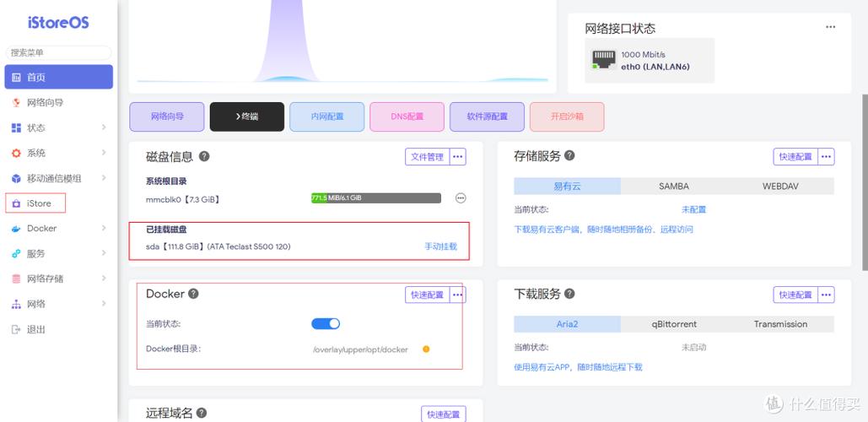Click the 网络 network topology icon
The height and width of the screenshot is (422, 868).
coord(16,304)
